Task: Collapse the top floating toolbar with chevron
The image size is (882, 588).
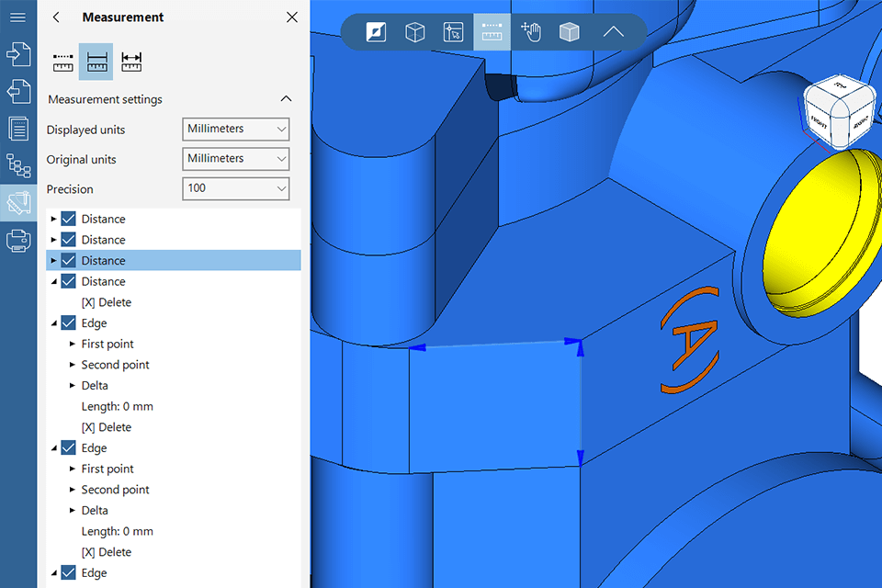Action: click(x=613, y=33)
